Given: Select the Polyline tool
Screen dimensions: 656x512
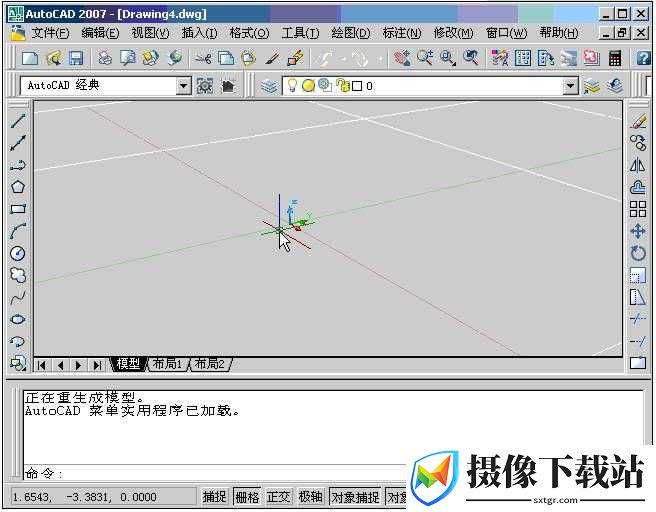Looking at the screenshot, I should tap(18, 166).
